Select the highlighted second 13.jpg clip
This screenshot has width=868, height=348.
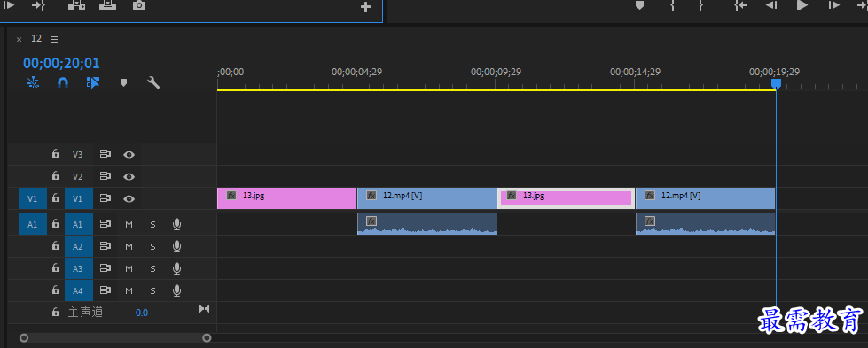pyautogui.click(x=567, y=198)
